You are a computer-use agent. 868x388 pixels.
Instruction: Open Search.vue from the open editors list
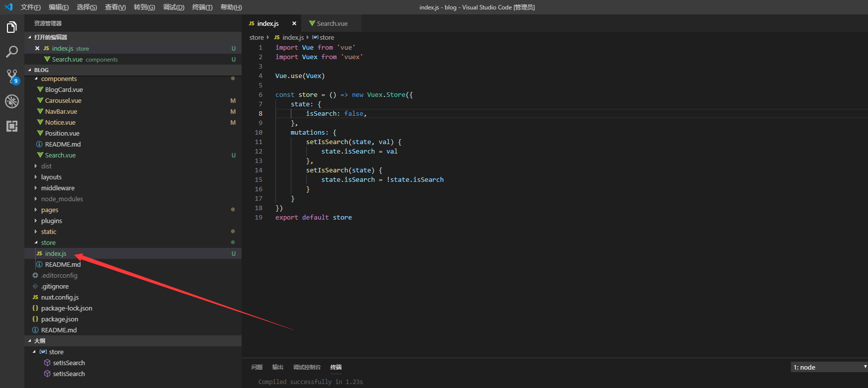click(133, 59)
